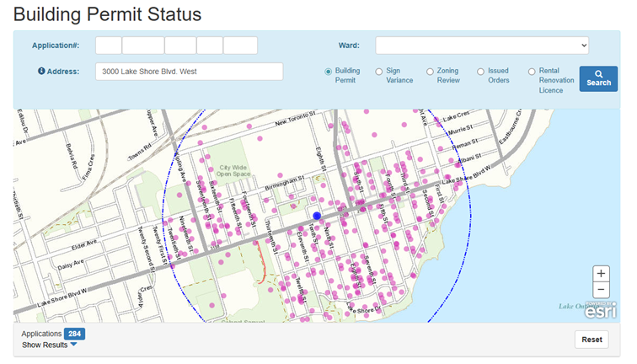Choose the Issued Orders radio option
This screenshot has height=364, width=637.
pyautogui.click(x=481, y=72)
